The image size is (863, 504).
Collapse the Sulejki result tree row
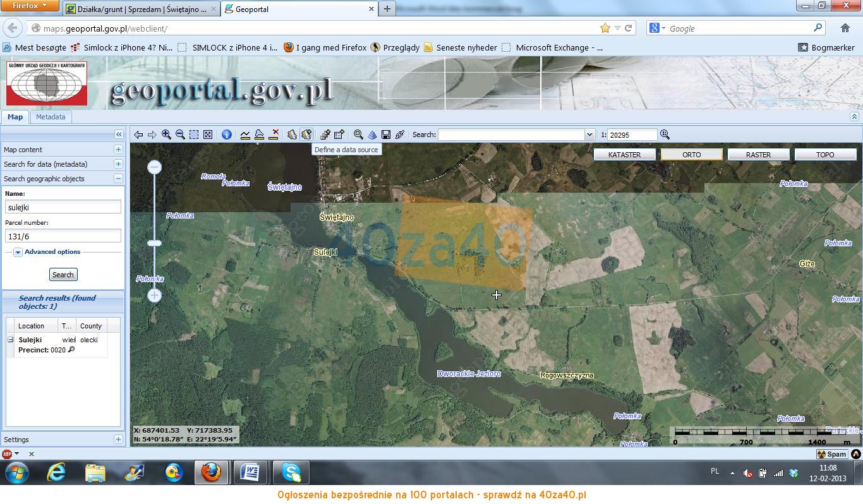point(10,340)
